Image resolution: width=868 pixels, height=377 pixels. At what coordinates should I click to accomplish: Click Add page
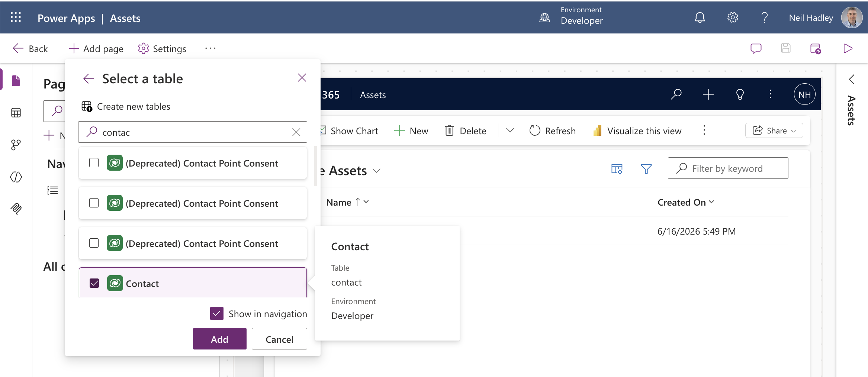[96, 48]
